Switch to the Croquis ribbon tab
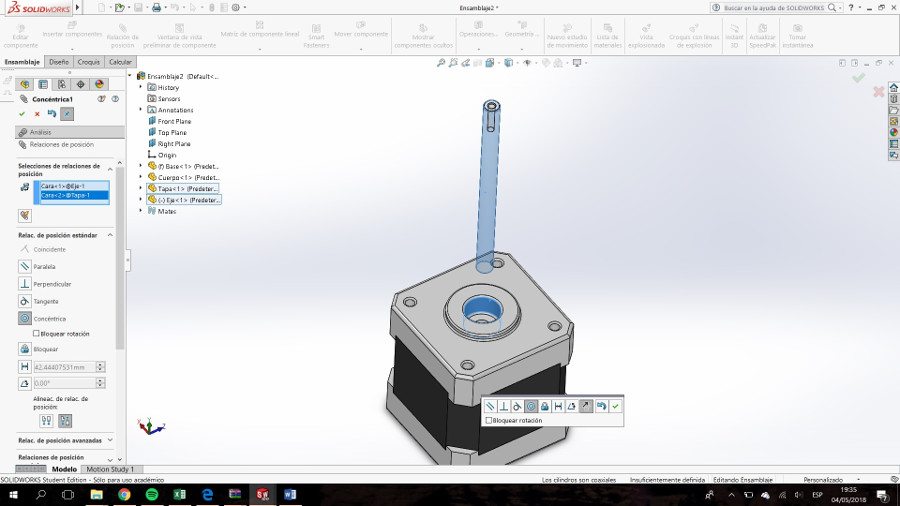The height and width of the screenshot is (506, 900). tap(88, 62)
